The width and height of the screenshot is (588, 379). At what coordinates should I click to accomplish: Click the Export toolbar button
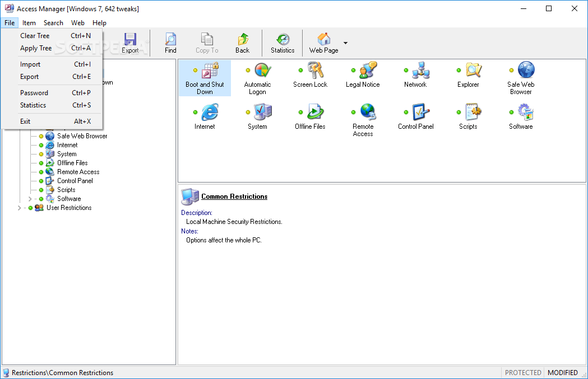[x=130, y=43]
